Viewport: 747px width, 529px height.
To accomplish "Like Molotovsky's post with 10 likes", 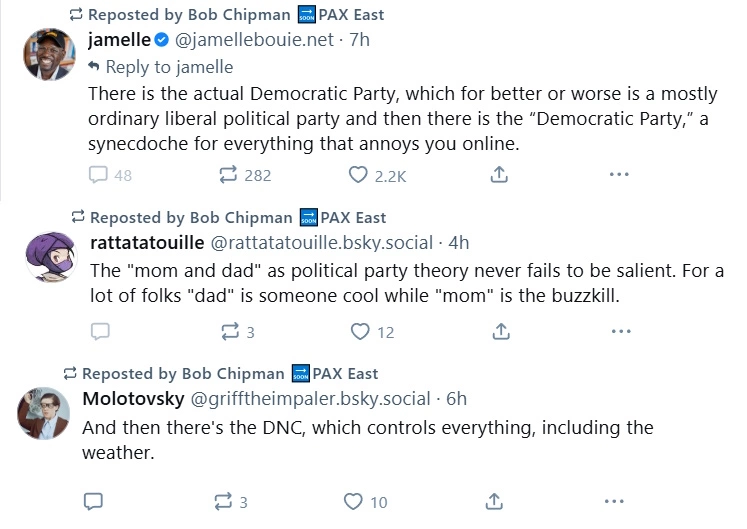I will click(x=365, y=502).
